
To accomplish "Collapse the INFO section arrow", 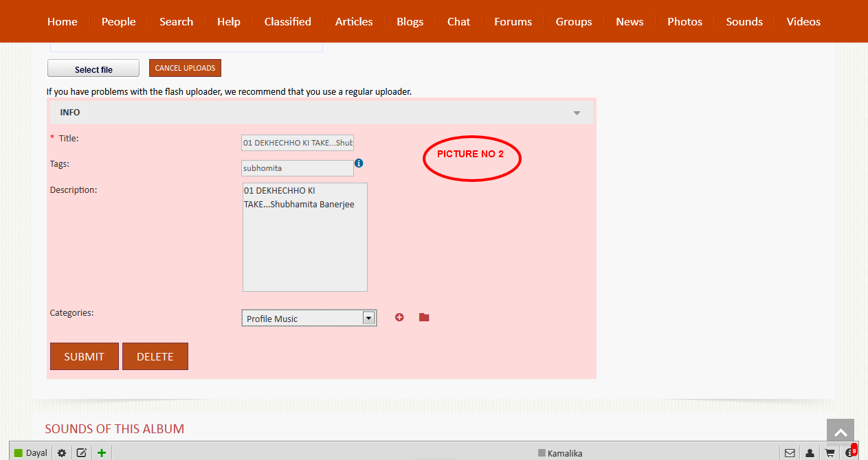I will tap(577, 113).
